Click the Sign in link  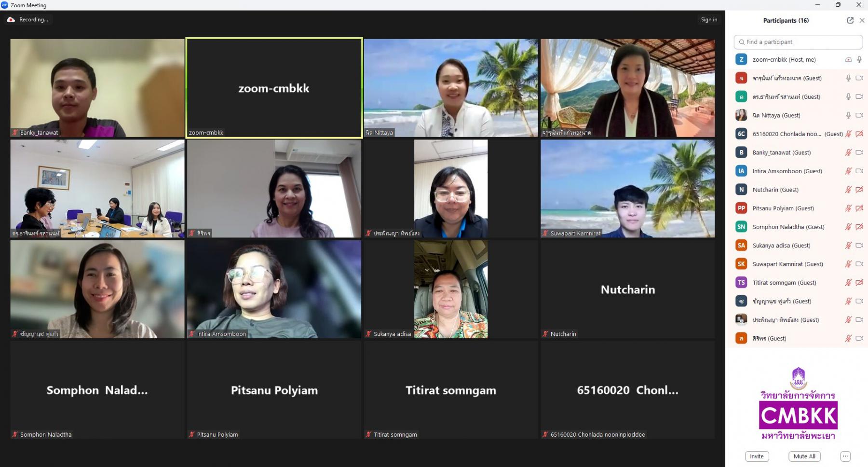(x=709, y=20)
